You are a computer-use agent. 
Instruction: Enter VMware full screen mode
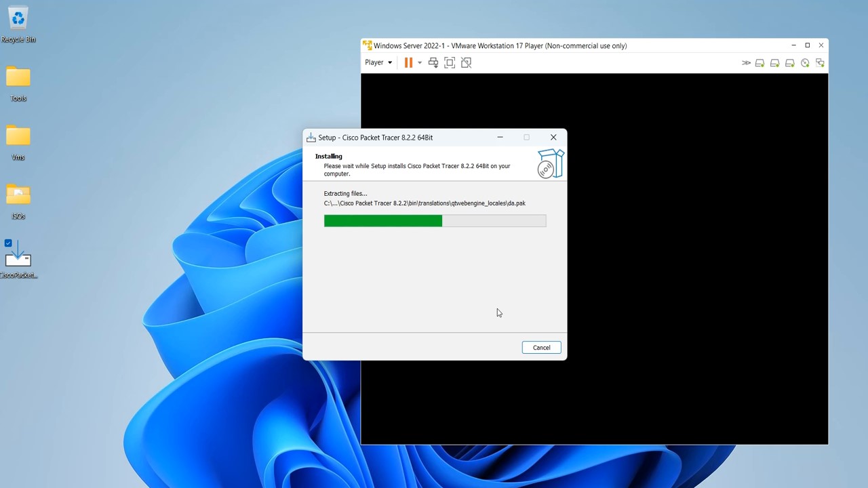[x=450, y=62]
